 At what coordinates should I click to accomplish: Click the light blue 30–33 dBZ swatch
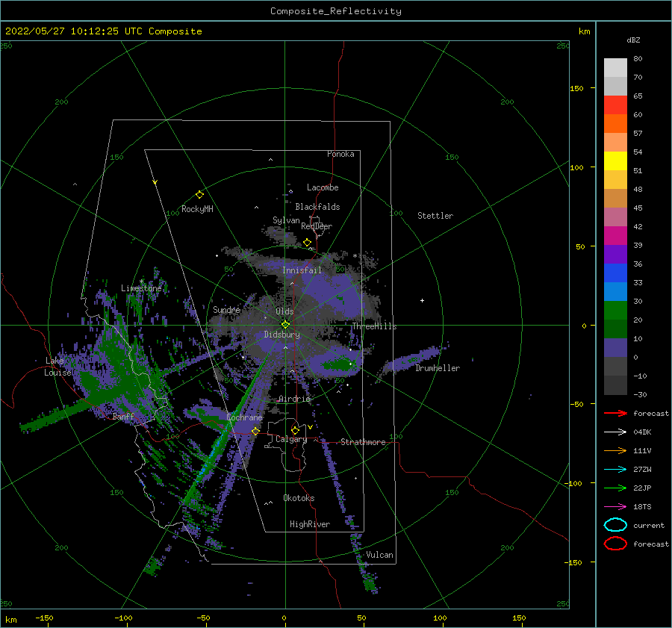[x=615, y=291]
